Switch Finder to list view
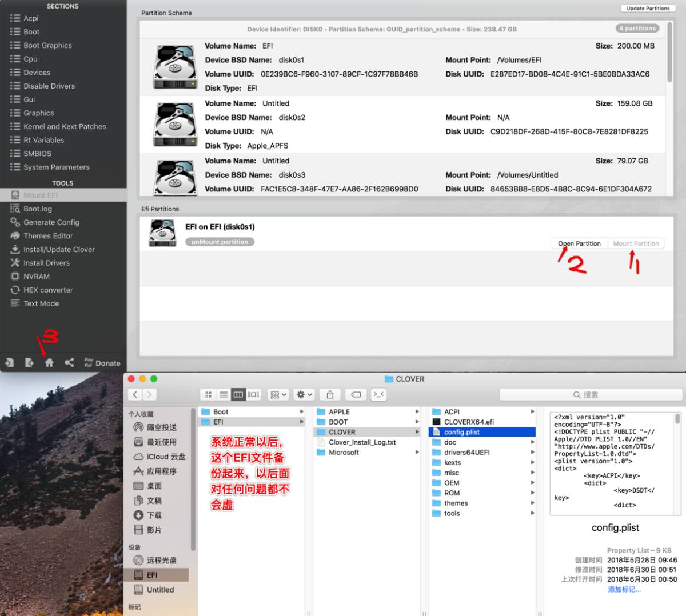This screenshot has height=616, width=686. (x=224, y=394)
